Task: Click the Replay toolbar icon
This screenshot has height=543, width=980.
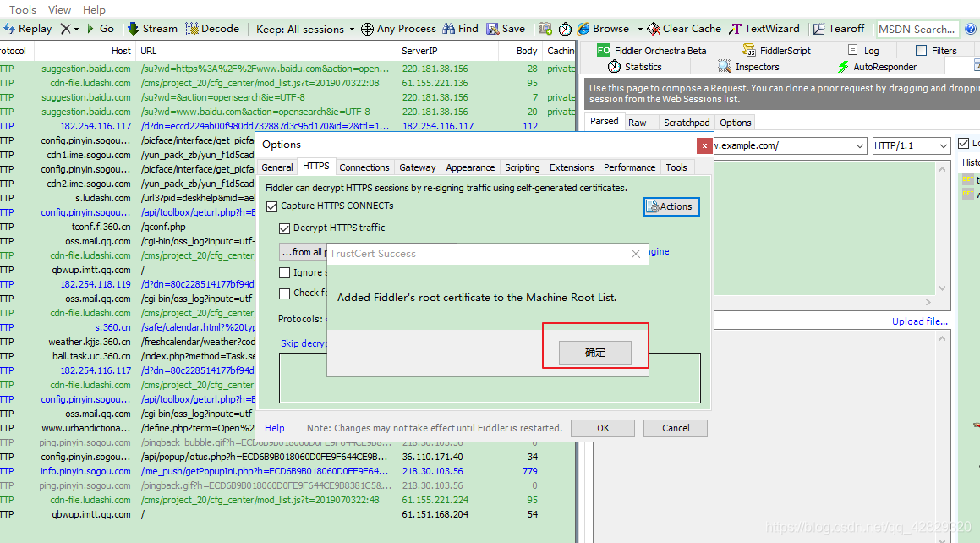Action: (9, 29)
